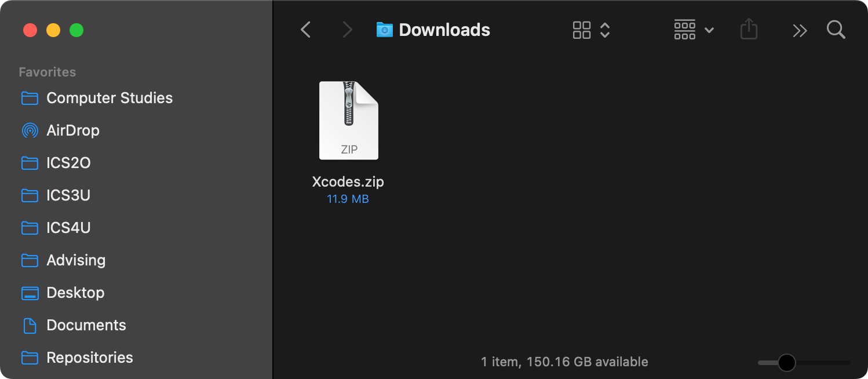Adjust the icon size slider

(x=786, y=362)
